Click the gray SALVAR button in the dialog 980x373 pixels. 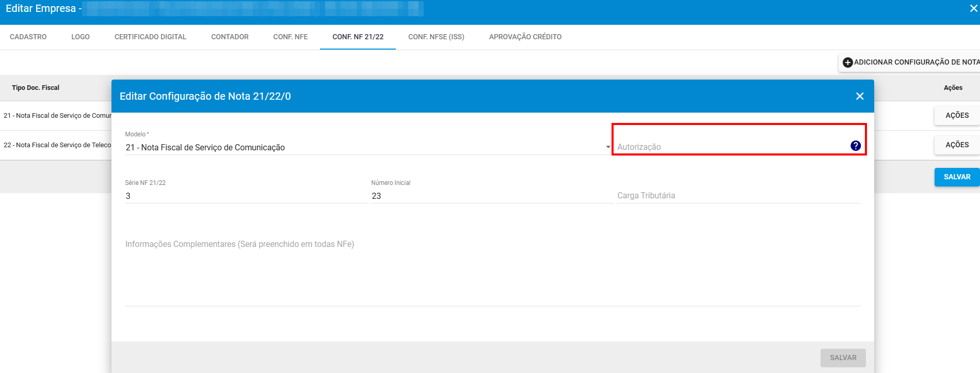coord(843,358)
